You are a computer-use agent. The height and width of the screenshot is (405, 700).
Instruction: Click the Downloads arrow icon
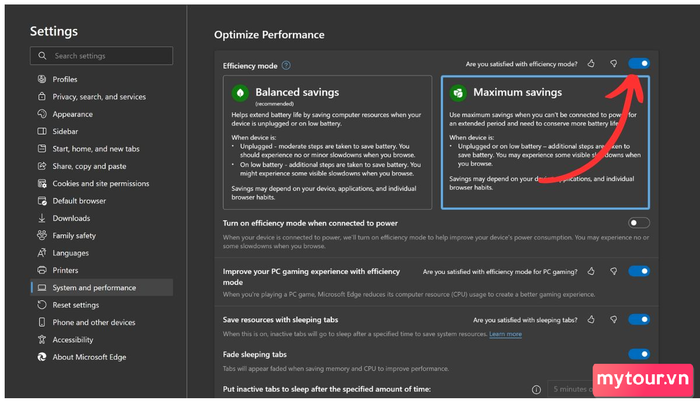(42, 218)
